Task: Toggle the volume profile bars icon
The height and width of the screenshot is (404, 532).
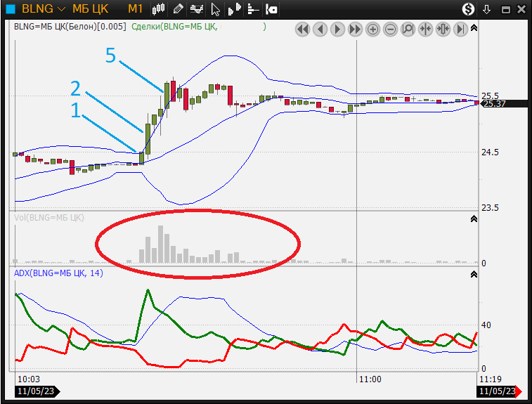Action: 234,9
